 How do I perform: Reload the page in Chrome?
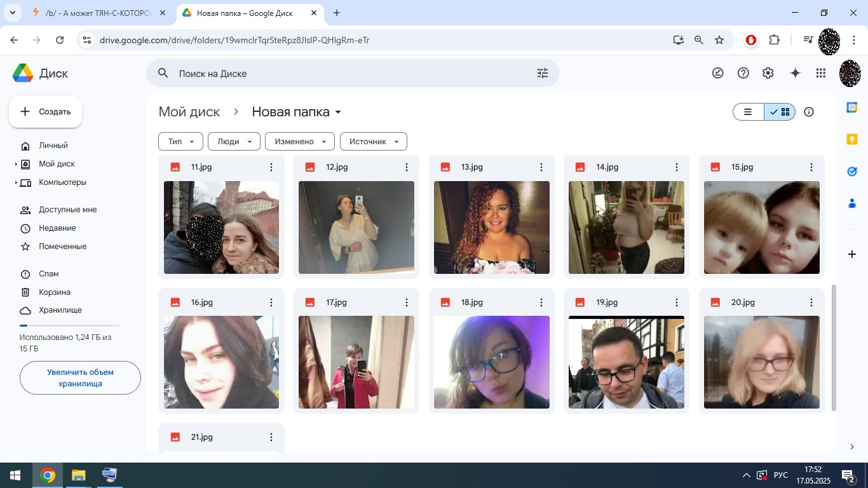pos(60,40)
